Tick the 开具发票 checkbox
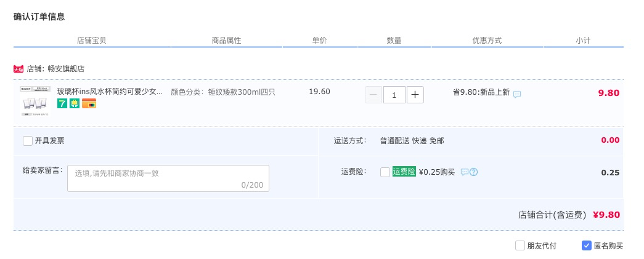This screenshot has width=644, height=259. (28, 141)
